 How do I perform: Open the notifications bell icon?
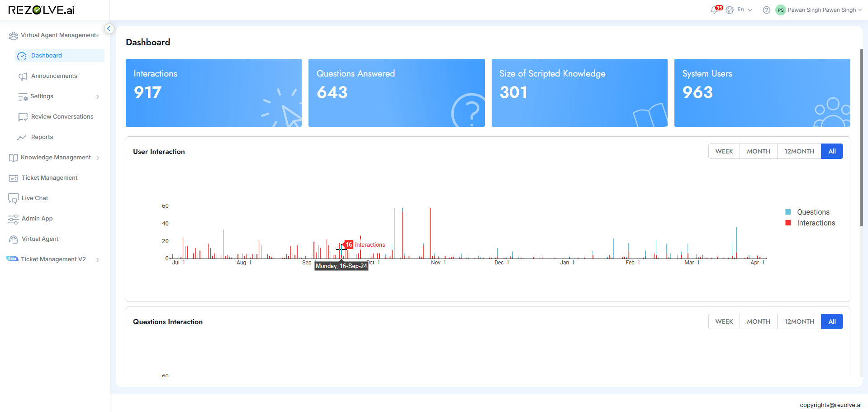pyautogui.click(x=714, y=10)
